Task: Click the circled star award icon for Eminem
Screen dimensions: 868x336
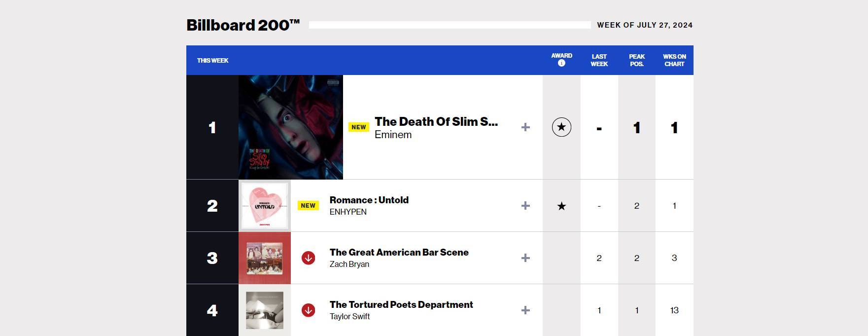Action: coord(561,127)
